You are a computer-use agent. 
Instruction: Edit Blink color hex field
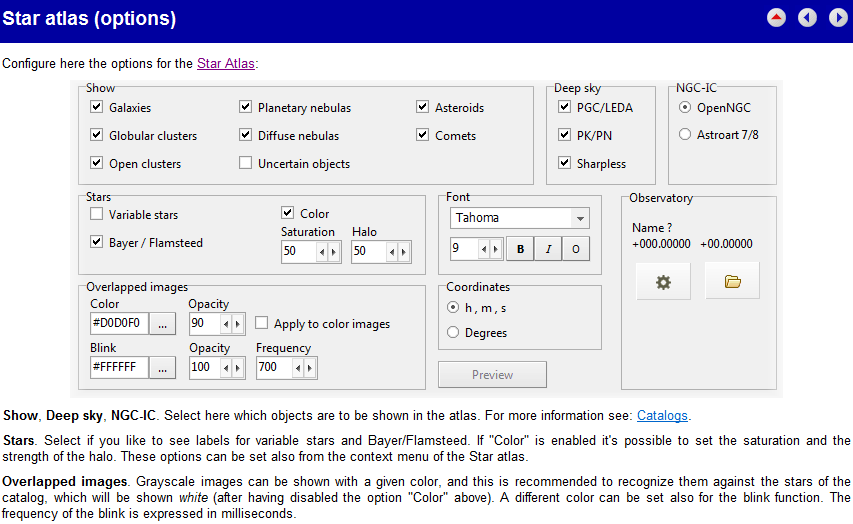(120, 368)
